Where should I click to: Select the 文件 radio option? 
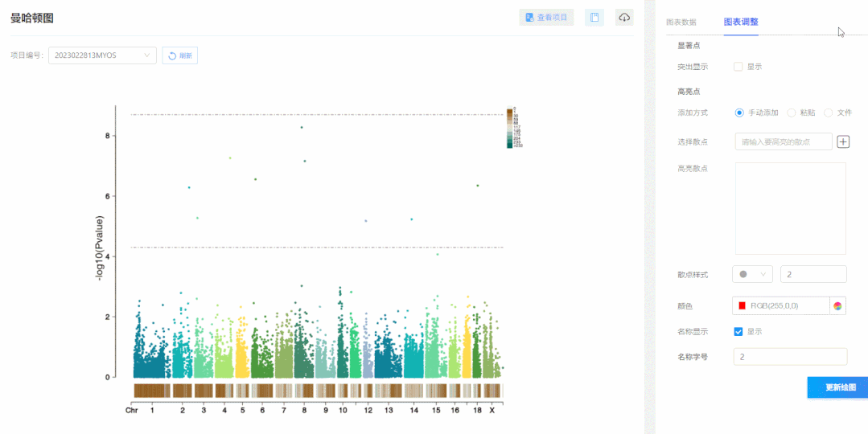[x=829, y=113]
